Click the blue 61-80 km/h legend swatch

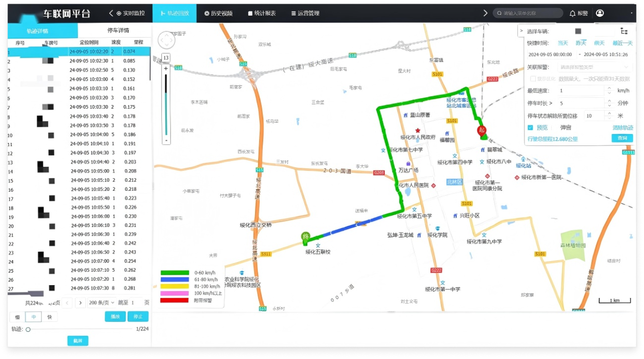175,279
